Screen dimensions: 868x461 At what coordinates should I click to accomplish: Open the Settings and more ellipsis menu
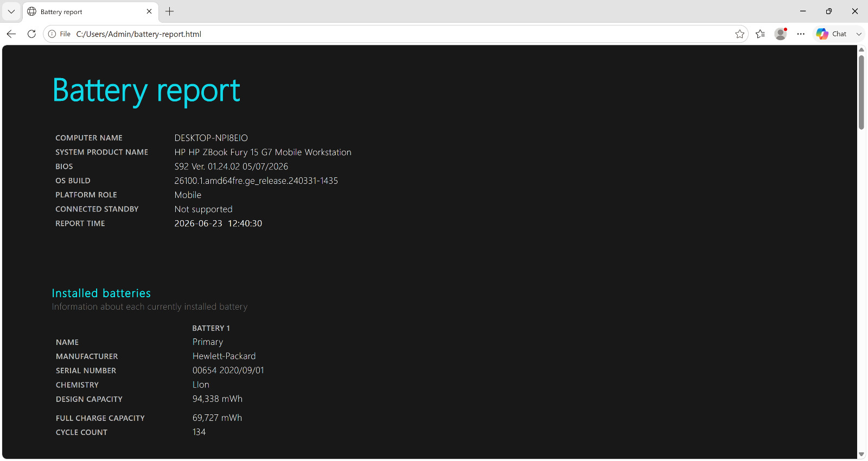tap(801, 34)
